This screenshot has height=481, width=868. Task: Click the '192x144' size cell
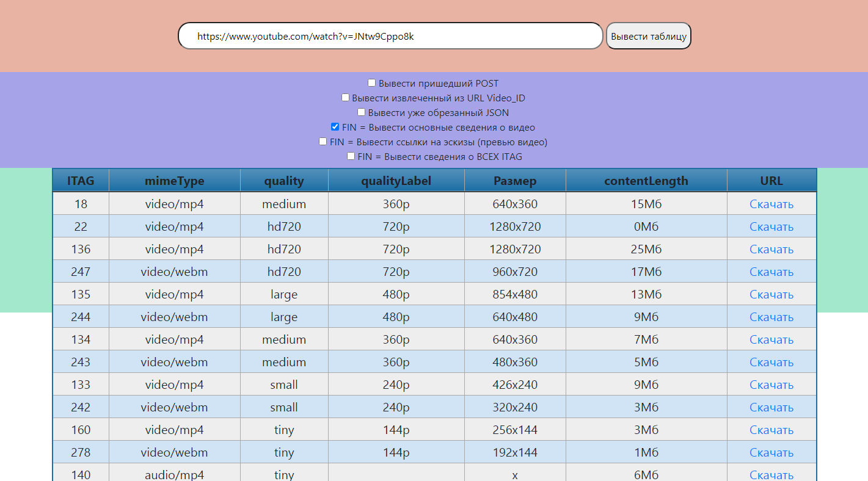[x=515, y=452]
